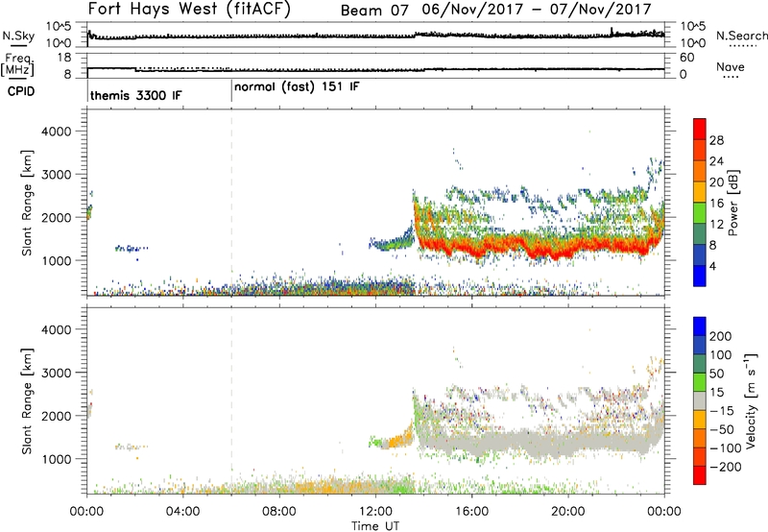
Task: Click the 'Velocity [m s-1]' colorbar title
Action: 750,401
